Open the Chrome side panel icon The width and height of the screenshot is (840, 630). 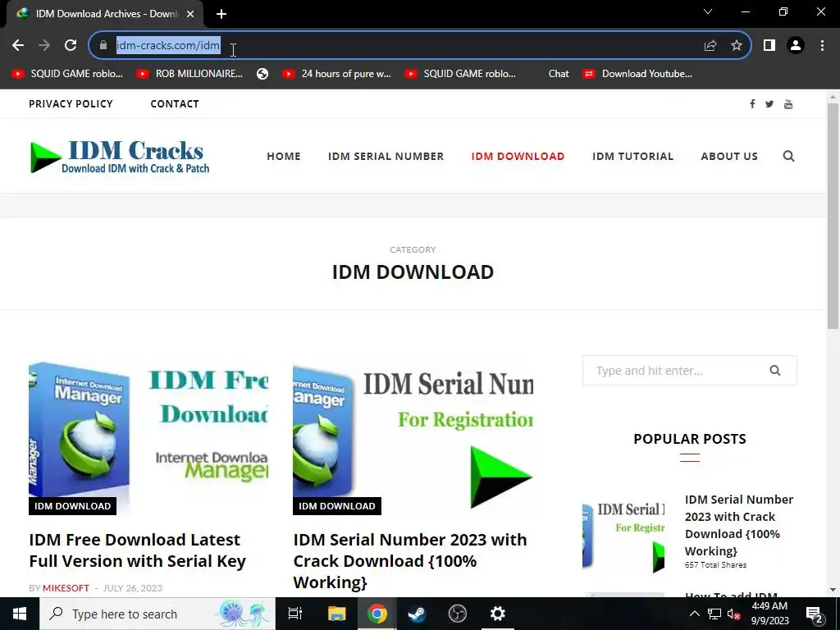(769, 46)
